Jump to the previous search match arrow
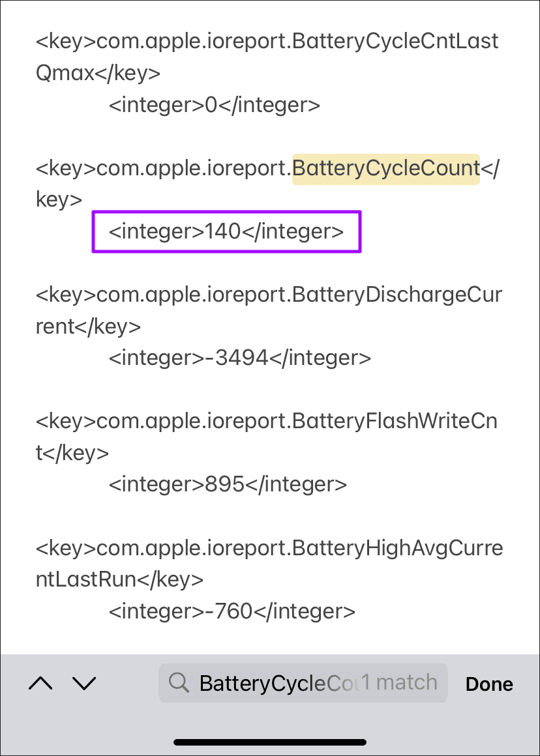This screenshot has width=540, height=756. tap(41, 683)
